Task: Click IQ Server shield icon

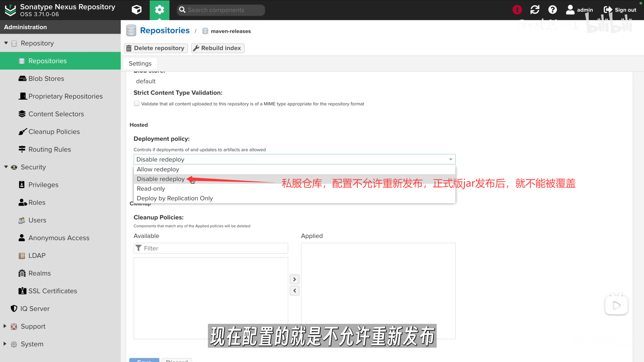Action: [14, 308]
